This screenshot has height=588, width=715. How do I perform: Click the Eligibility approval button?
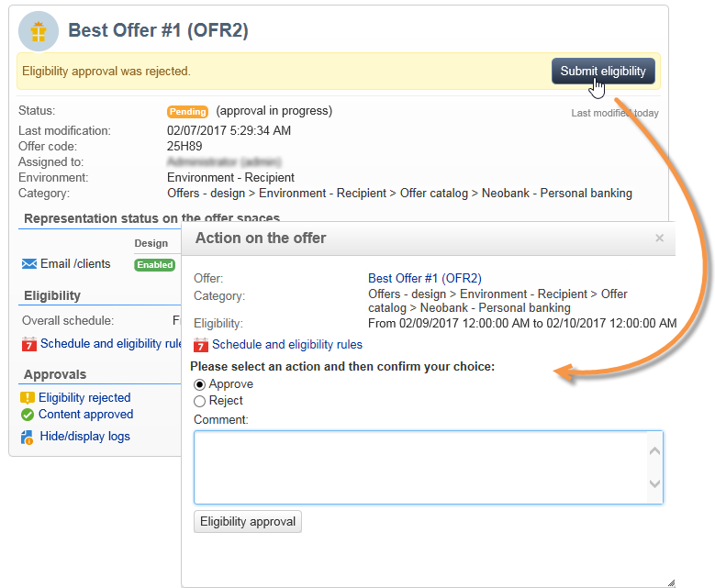248,521
